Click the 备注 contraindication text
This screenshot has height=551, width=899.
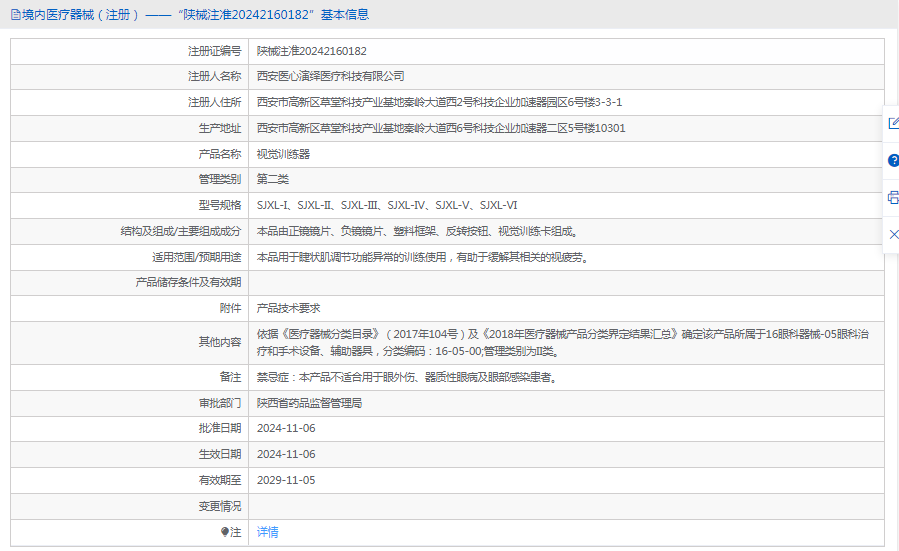(405, 377)
